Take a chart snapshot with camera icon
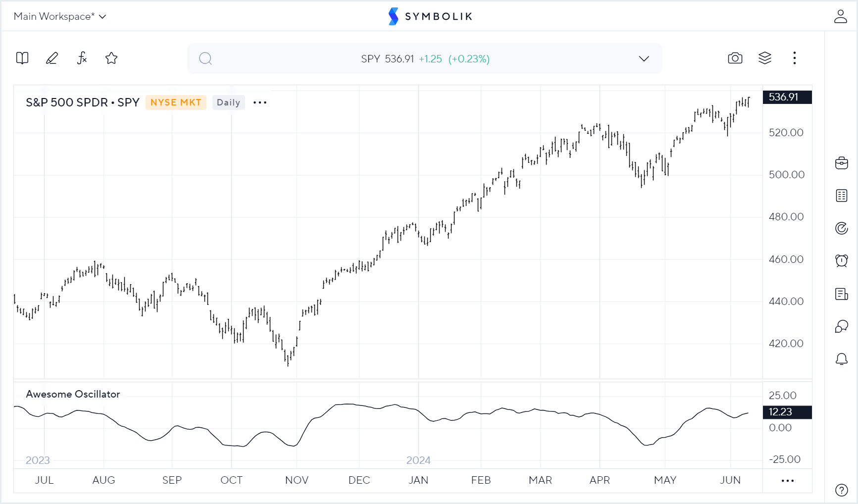The width and height of the screenshot is (858, 504). point(735,58)
